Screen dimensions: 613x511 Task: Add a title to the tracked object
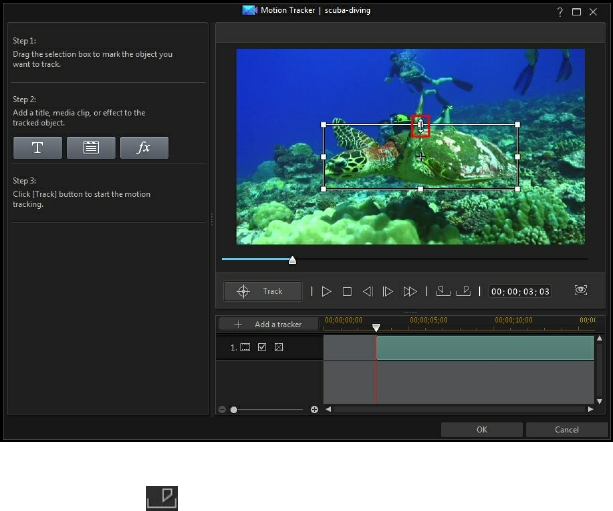38,148
